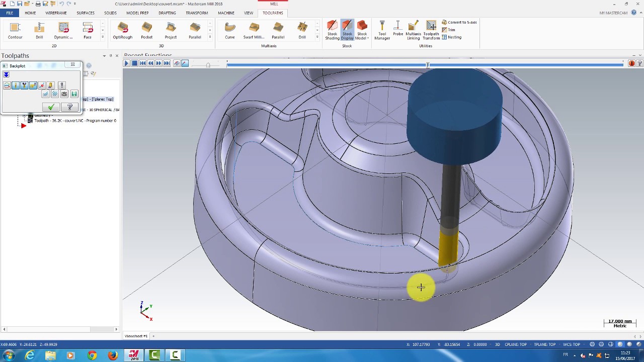
Task: Toggle quick verify shading in Backplot
Action: pyautogui.click(x=50, y=85)
